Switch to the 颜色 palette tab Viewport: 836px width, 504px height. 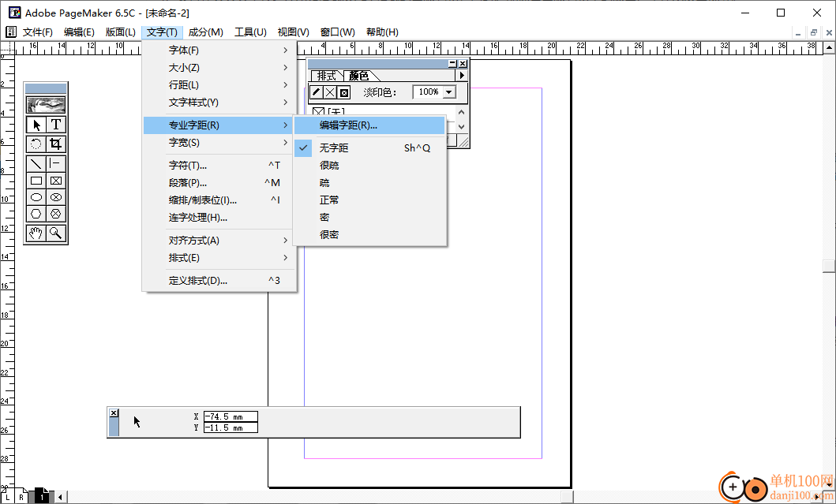click(x=359, y=76)
